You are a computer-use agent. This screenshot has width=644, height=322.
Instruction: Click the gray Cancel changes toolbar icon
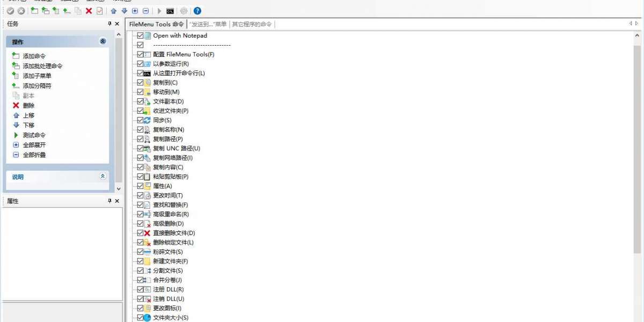[21, 11]
